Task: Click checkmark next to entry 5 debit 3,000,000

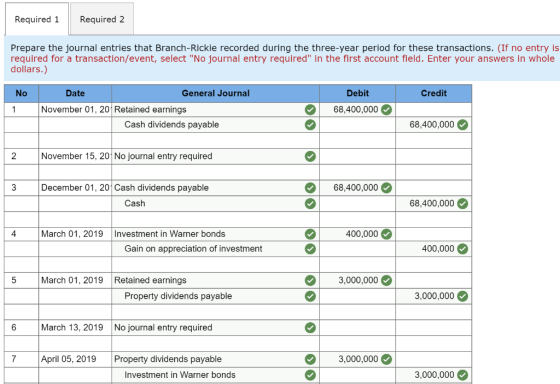Action: tap(386, 280)
